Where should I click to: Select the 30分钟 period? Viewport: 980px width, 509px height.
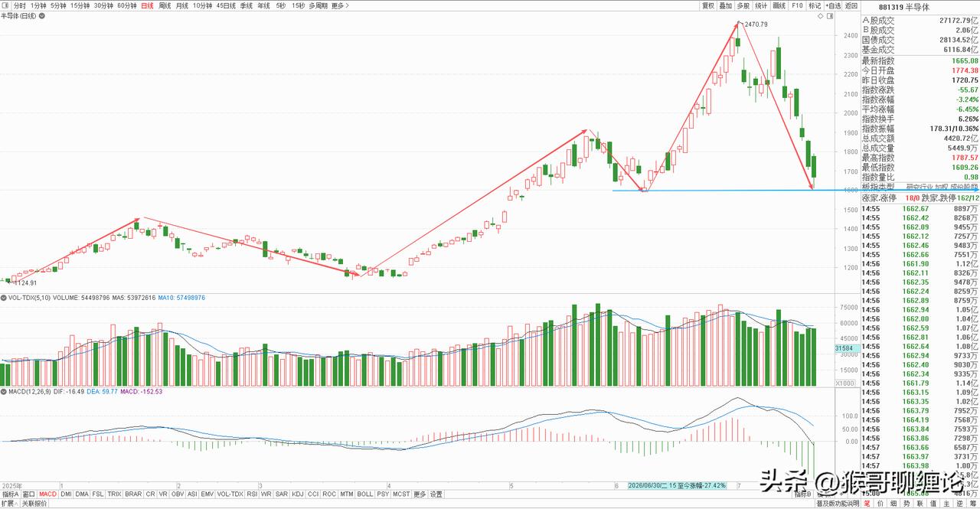[x=104, y=5]
